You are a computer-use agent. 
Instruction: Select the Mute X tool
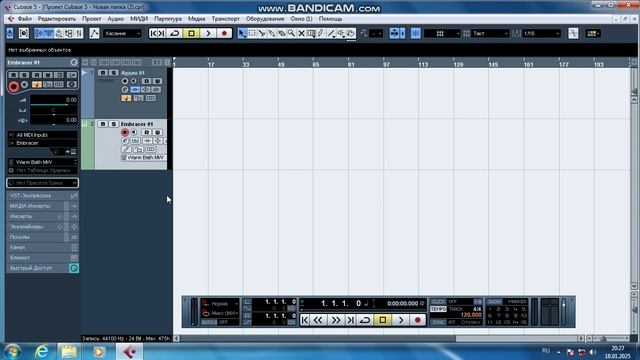tap(301, 33)
